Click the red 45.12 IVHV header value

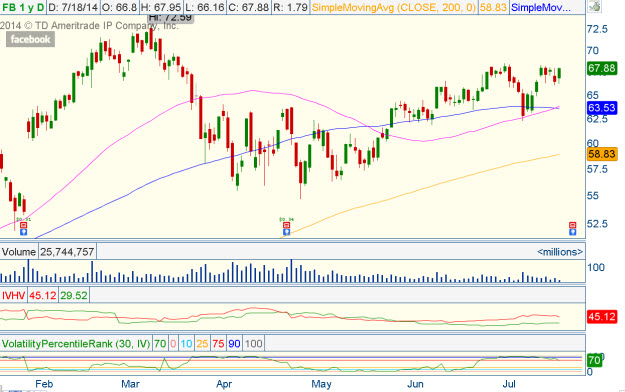(x=42, y=295)
